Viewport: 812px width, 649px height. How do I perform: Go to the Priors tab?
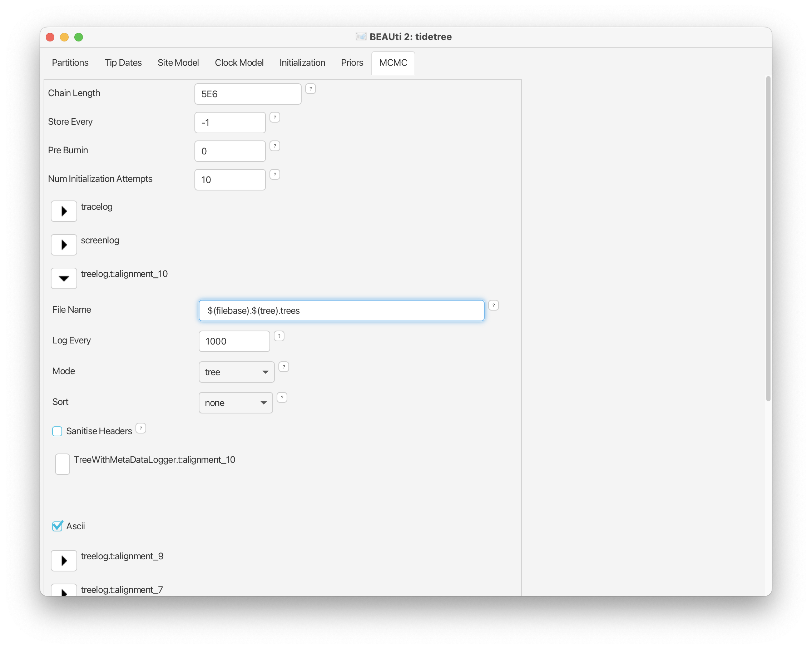[352, 63]
